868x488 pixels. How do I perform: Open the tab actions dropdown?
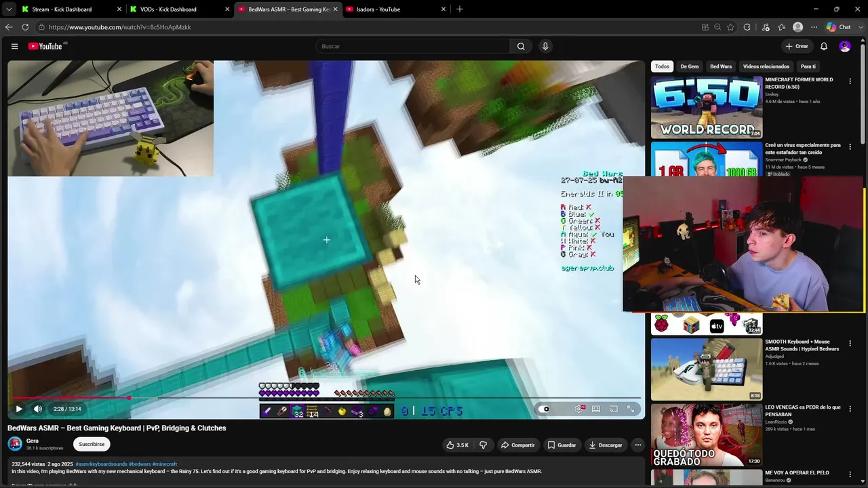[9, 9]
